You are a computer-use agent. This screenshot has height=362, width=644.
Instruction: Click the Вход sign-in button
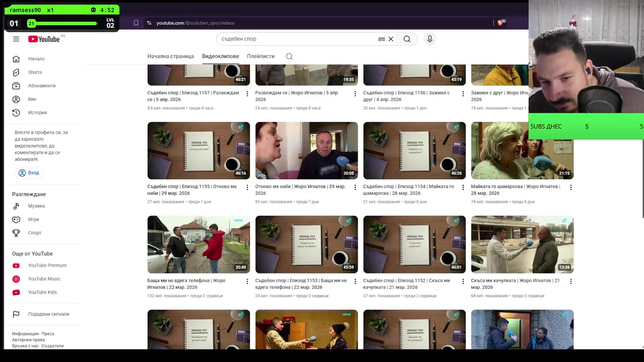29,172
